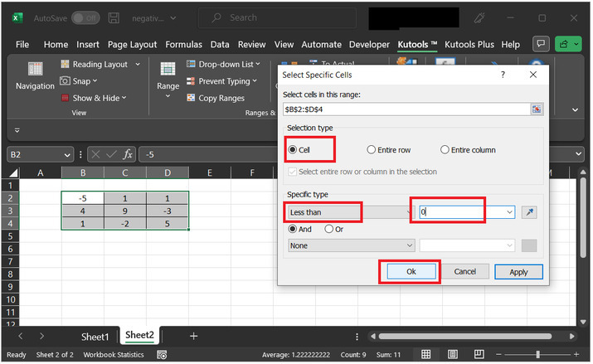The image size is (593, 364).
Task: Click the help question mark in dialog
Action: click(503, 75)
